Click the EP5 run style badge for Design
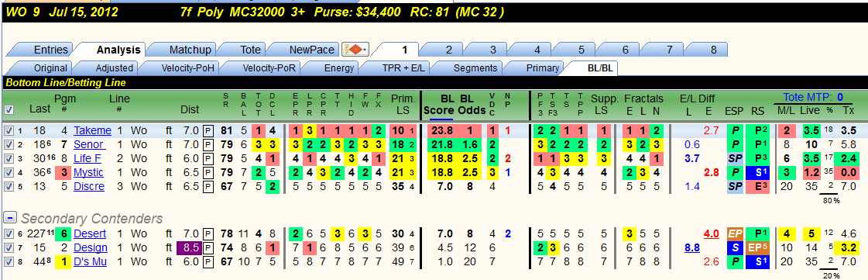The width and height of the screenshot is (868, 280). click(757, 247)
